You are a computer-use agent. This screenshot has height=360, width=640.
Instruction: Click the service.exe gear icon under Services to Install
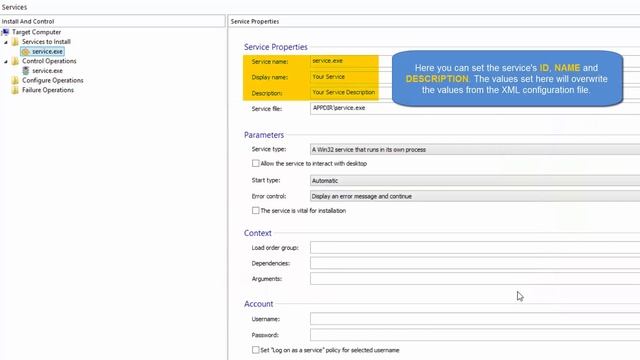pyautogui.click(x=26, y=51)
